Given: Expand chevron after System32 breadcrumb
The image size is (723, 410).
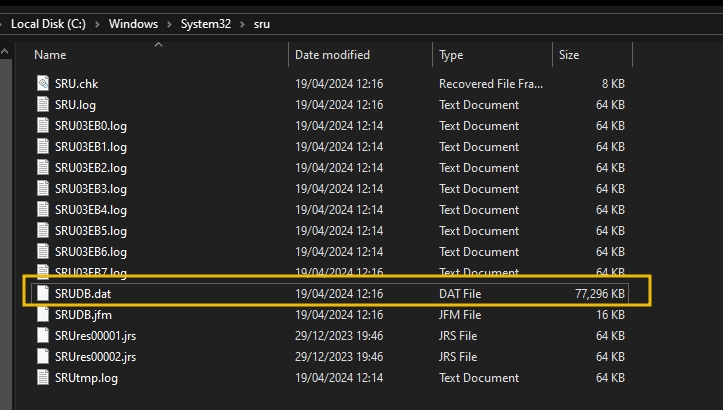Looking at the screenshot, I should coord(240,23).
